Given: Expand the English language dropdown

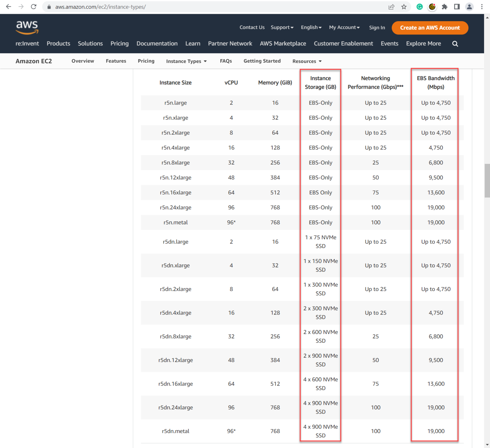Looking at the screenshot, I should pos(311,28).
